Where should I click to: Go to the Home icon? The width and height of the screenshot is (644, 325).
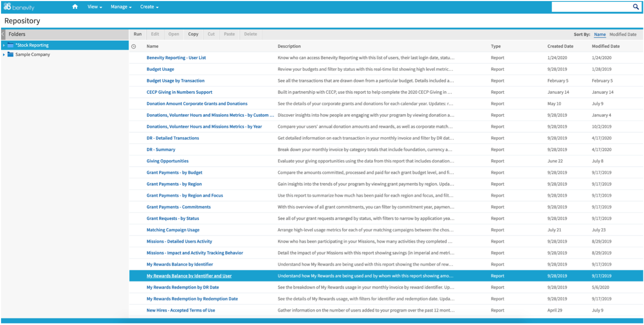(x=75, y=7)
